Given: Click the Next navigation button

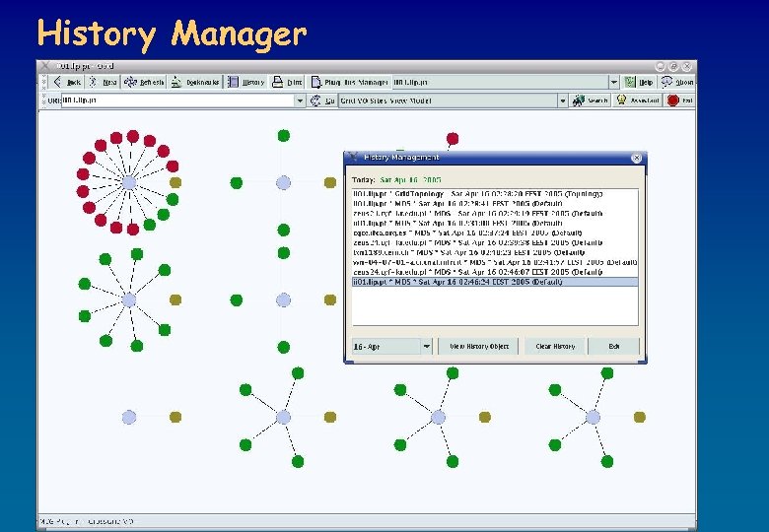Looking at the screenshot, I should (103, 83).
